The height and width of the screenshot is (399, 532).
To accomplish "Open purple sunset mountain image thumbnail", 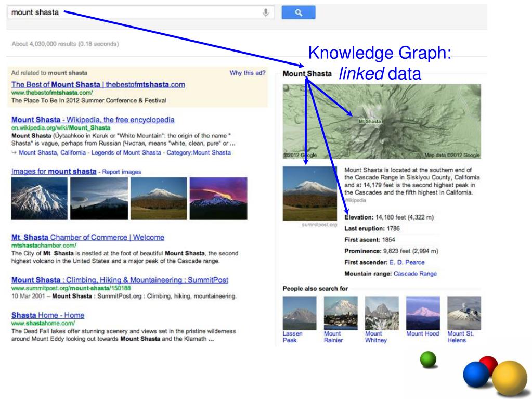I will pos(218,198).
